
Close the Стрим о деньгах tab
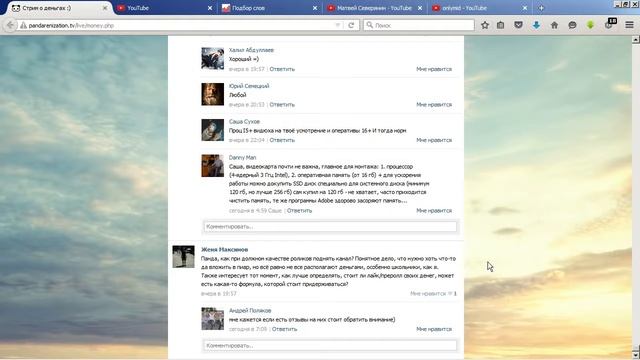point(105,8)
